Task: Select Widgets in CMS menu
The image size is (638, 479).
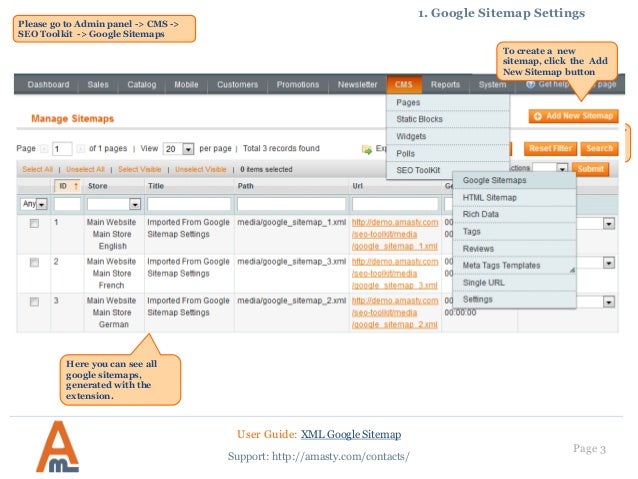Action: 448,136
